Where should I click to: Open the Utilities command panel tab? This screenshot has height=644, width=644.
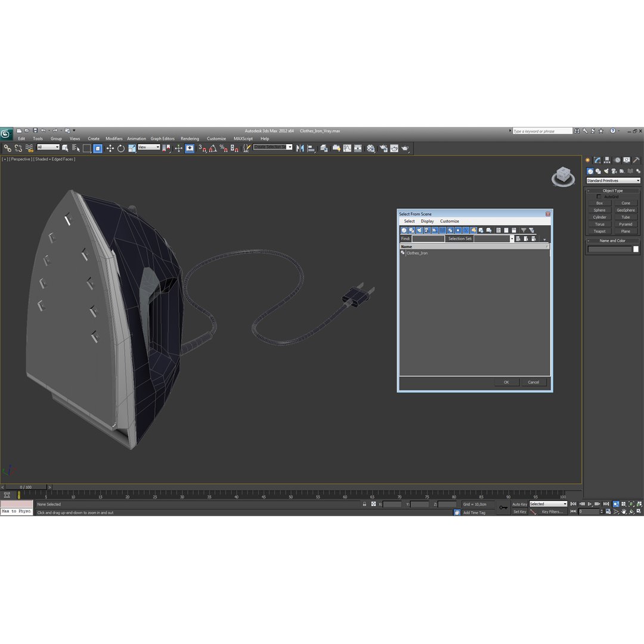[x=636, y=160]
